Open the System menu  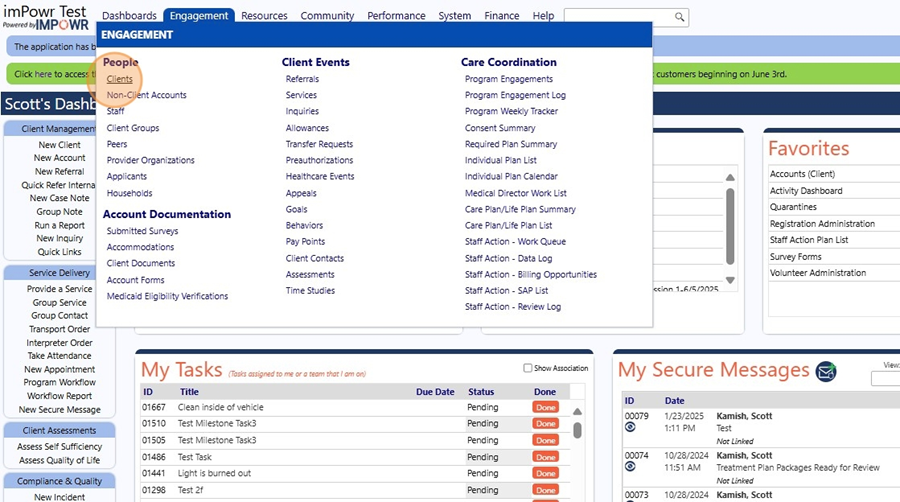[455, 16]
